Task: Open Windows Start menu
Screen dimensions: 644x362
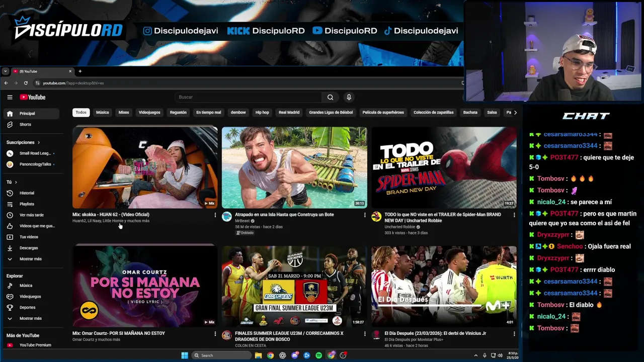Action: coord(185,355)
